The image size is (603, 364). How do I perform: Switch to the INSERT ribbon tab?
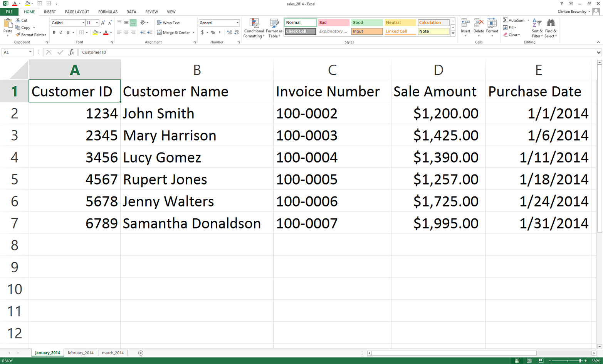[x=50, y=12]
